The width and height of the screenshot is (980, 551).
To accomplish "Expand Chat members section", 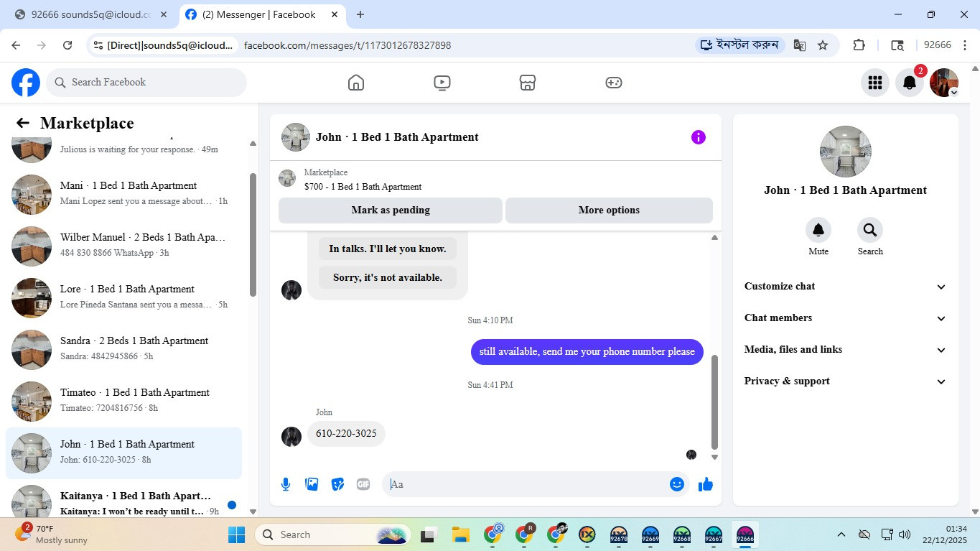I will [845, 318].
